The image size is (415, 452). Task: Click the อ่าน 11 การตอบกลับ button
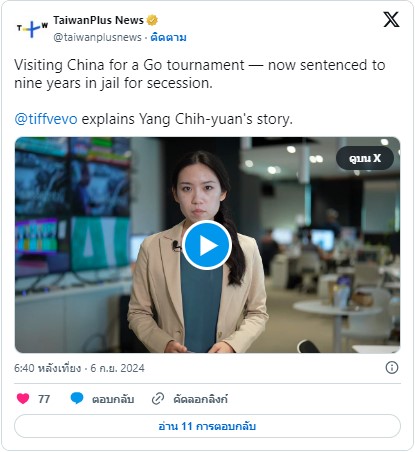[x=207, y=426]
